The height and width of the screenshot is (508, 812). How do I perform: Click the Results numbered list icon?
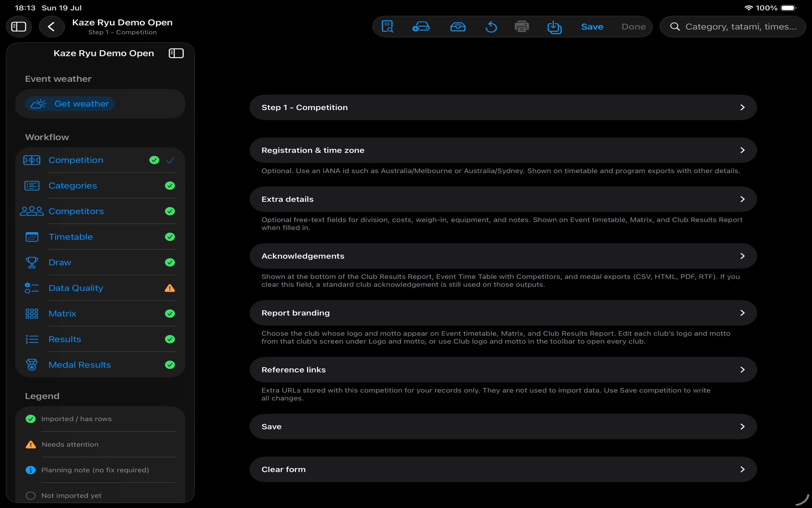[x=32, y=339]
